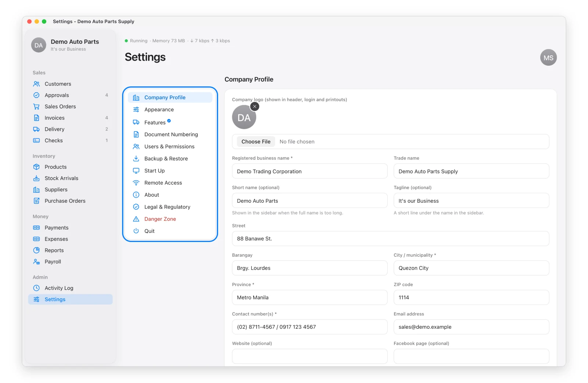Click the Contact number(s) field
588x383 pixels.
pos(310,327)
